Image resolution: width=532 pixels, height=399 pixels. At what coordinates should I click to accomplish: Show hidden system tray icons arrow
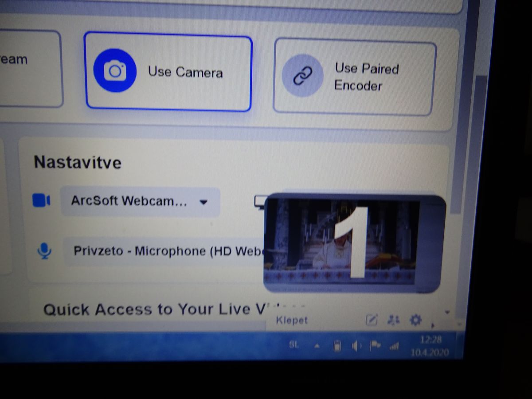tap(317, 346)
